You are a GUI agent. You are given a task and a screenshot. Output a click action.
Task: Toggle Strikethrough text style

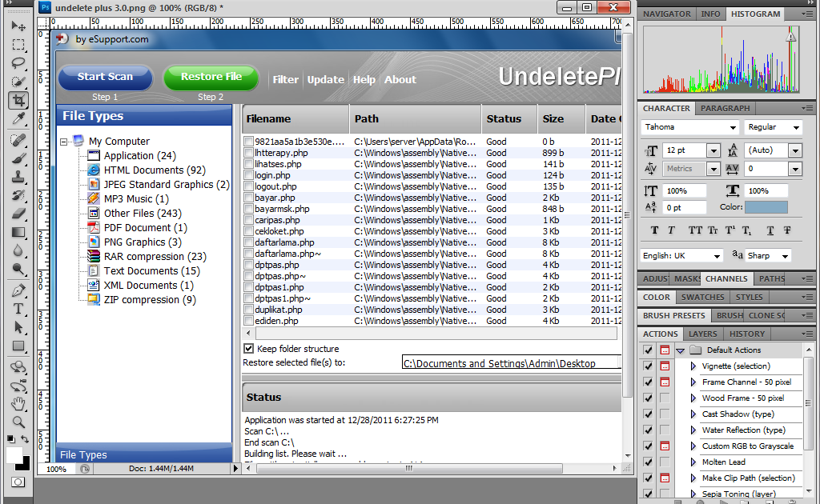pyautogui.click(x=787, y=230)
